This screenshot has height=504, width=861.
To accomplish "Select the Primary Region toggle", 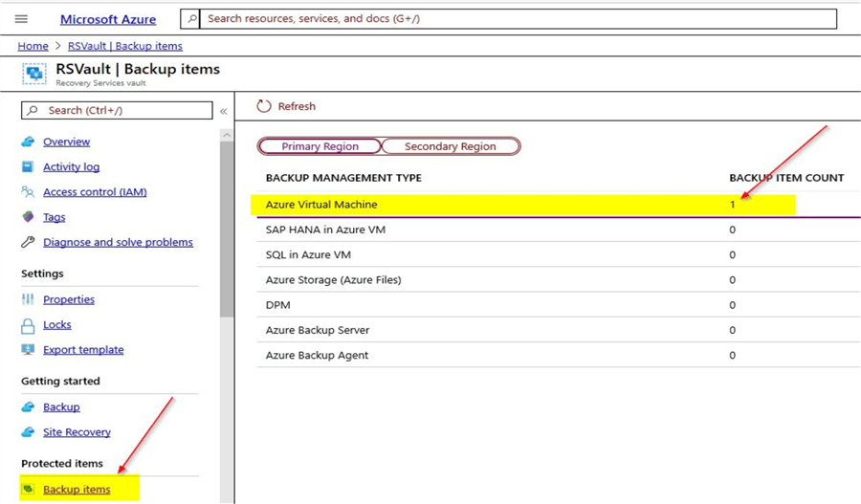I will pyautogui.click(x=320, y=146).
